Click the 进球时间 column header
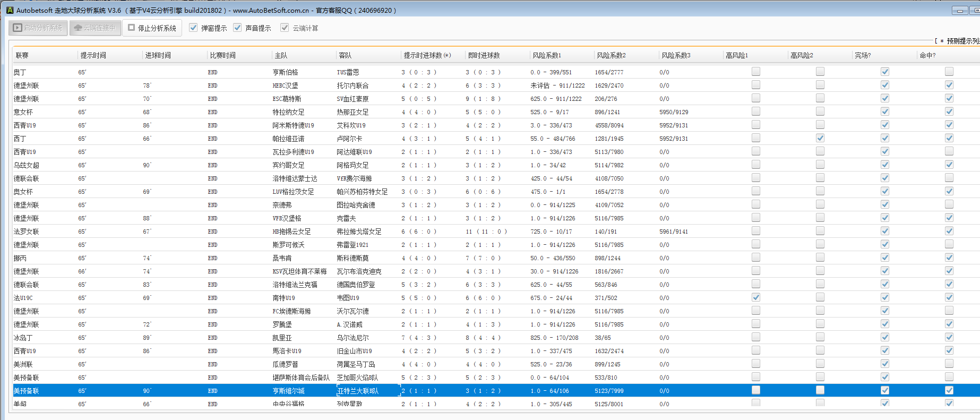Viewport: 980px width, 420px height. (158, 55)
